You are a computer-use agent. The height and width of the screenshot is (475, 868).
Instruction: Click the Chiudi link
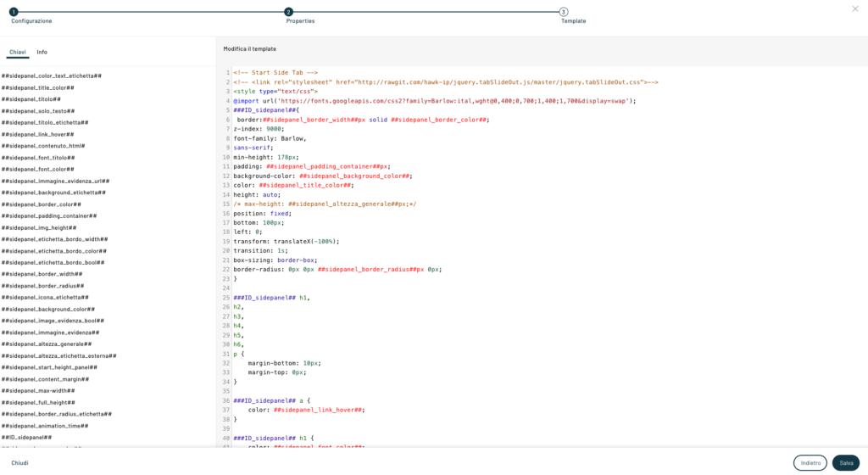[x=19, y=463]
